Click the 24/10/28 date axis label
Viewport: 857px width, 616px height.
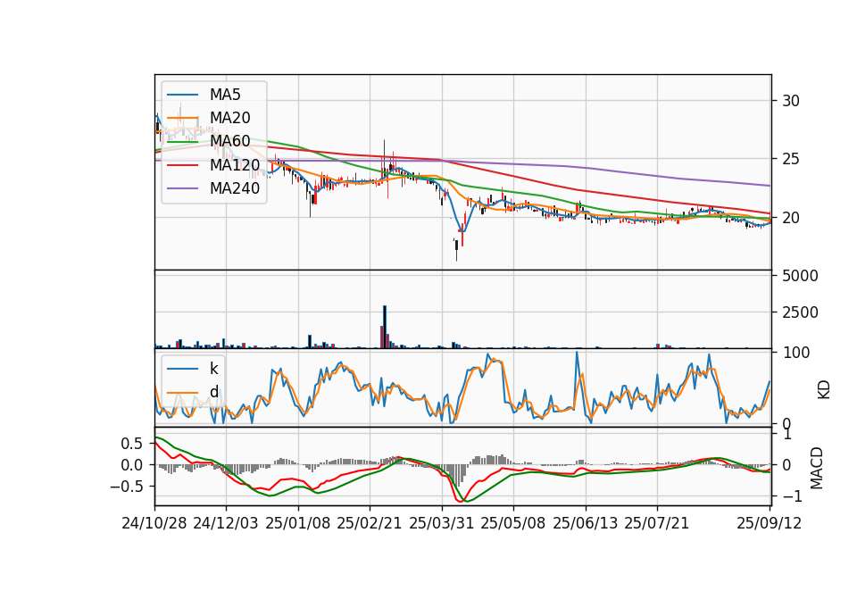(154, 523)
